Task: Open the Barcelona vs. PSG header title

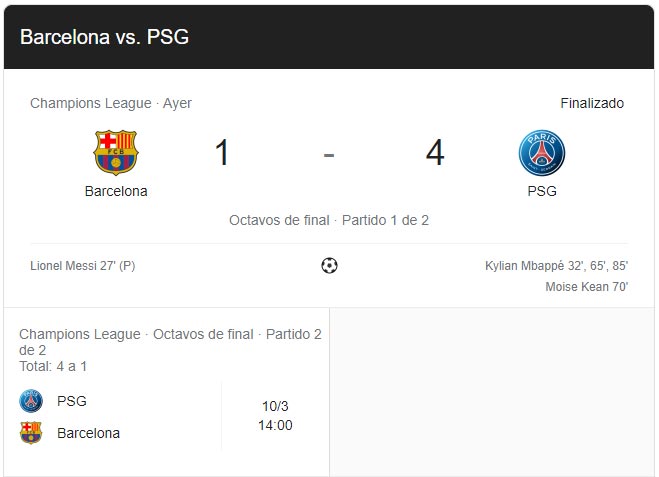Action: tap(104, 37)
